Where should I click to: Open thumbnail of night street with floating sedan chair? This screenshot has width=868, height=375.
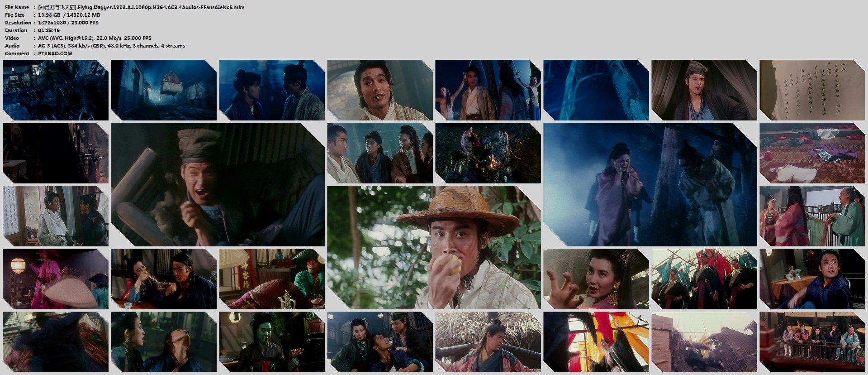click(164, 90)
